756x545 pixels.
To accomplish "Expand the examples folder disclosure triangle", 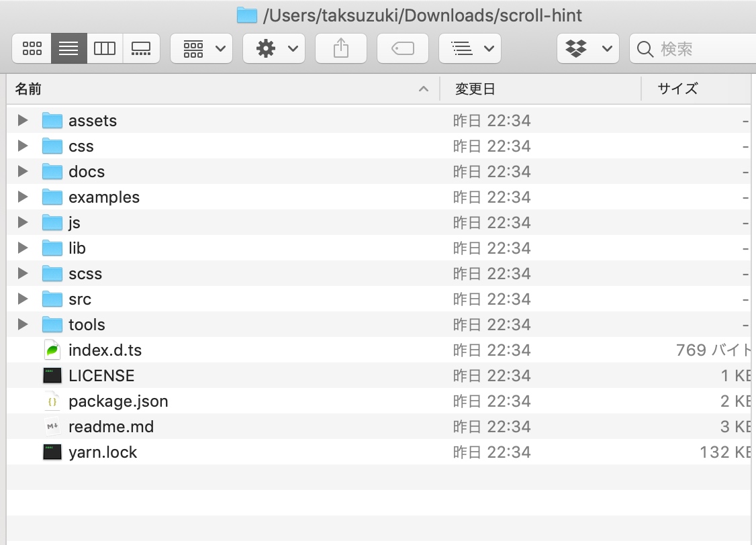I will click(x=23, y=197).
